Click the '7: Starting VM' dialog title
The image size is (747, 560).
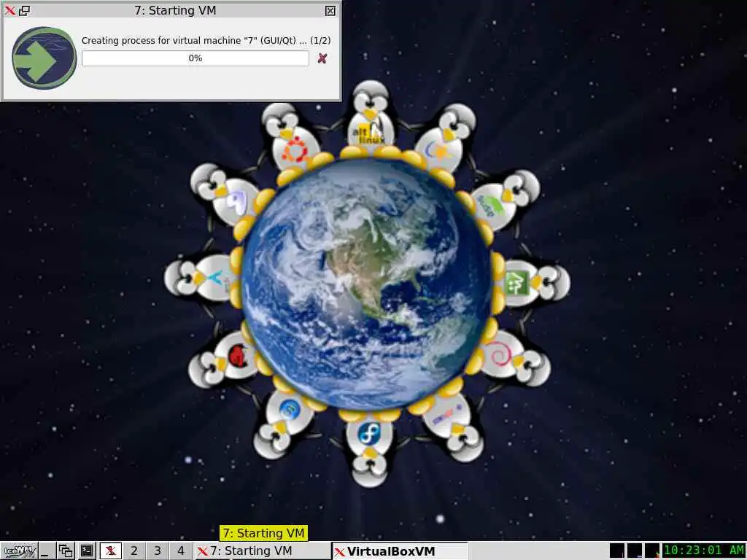click(175, 10)
